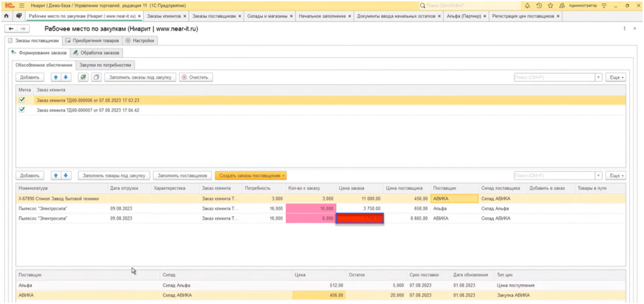Move client order down in upper toolbar

pyautogui.click(x=65, y=77)
